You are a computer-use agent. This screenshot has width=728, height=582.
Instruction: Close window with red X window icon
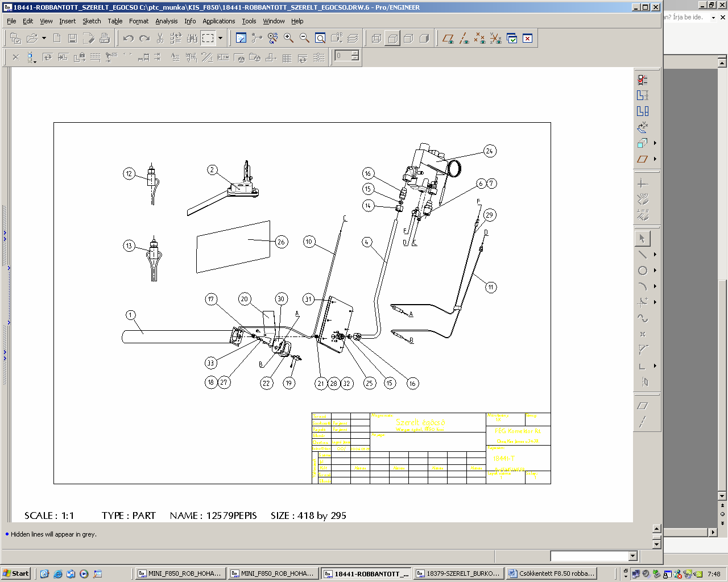pyautogui.click(x=528, y=38)
